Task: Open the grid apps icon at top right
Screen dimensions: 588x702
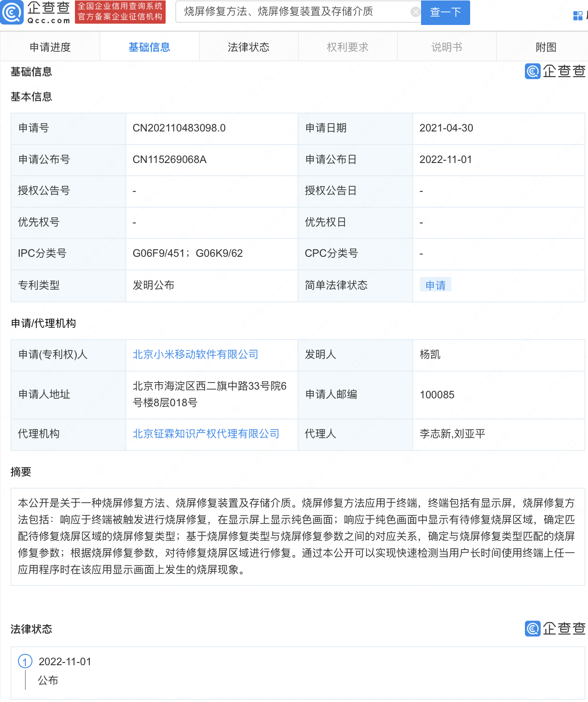Action: 578,16
